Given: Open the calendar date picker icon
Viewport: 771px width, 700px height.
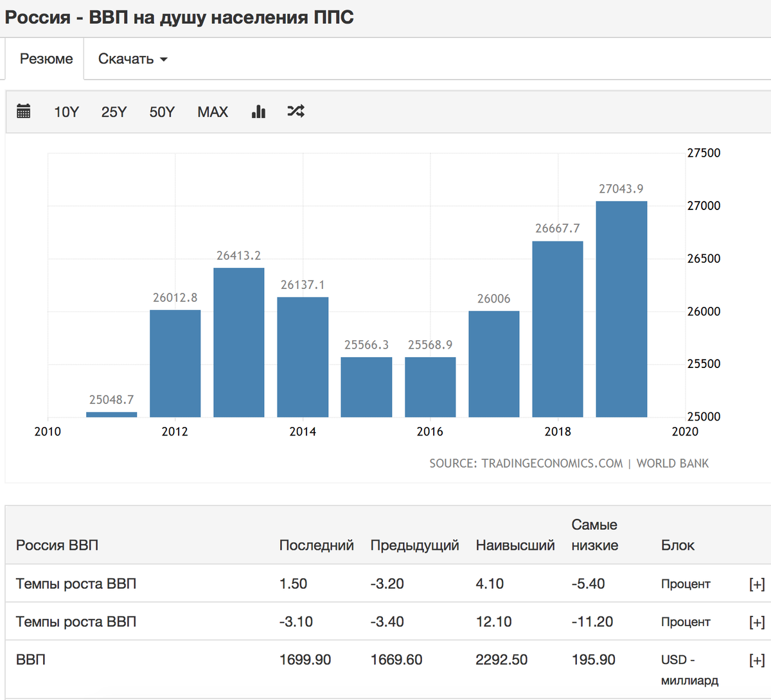Looking at the screenshot, I should (x=24, y=111).
